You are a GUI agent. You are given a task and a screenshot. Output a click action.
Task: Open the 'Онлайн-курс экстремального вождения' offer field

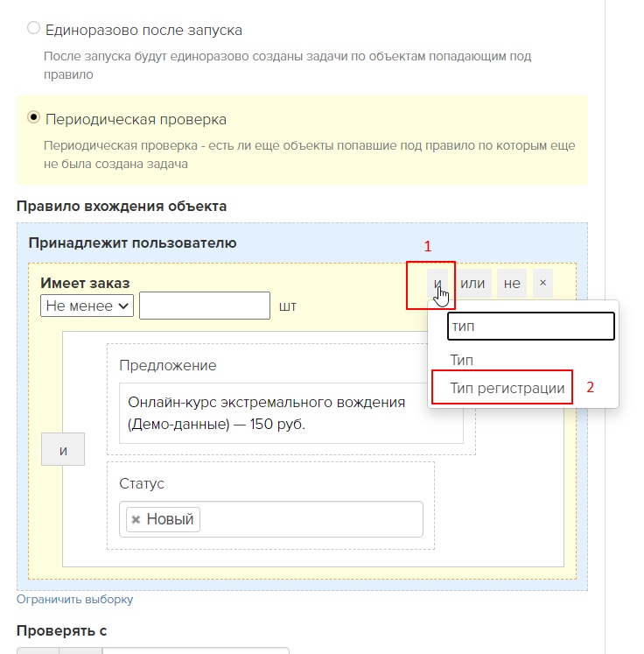point(290,413)
